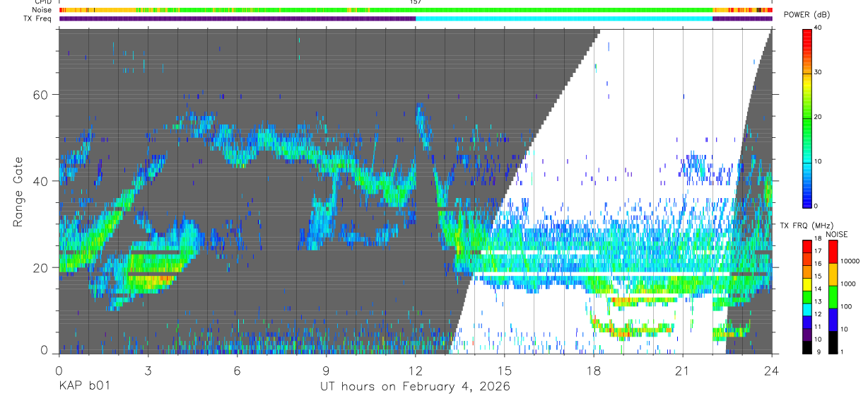Click the "40" tick on the power scale
This screenshot has width=868, height=401.
click(819, 28)
